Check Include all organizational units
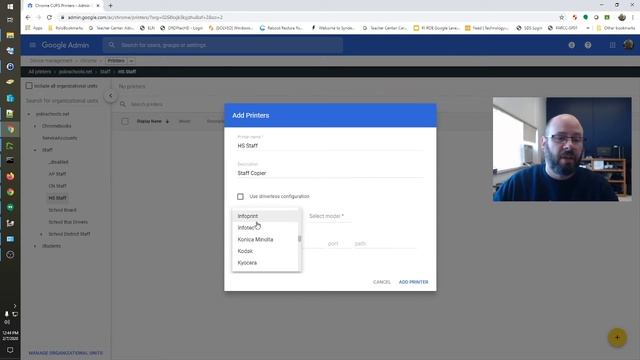This screenshot has height=360, width=640. (29, 86)
